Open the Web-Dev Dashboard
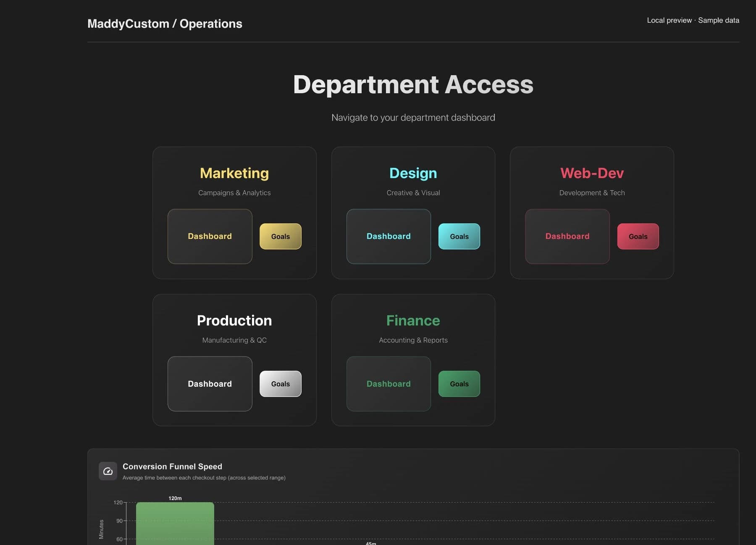The width and height of the screenshot is (756, 545). (x=567, y=236)
